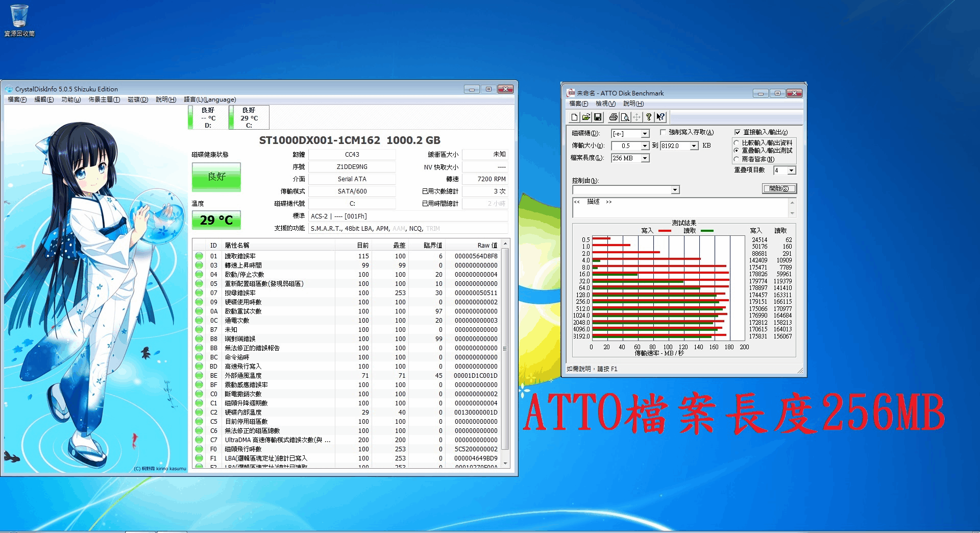980x533 pixels.
Task: Click the green status circle for 啟動/停止次數
Action: point(199,274)
